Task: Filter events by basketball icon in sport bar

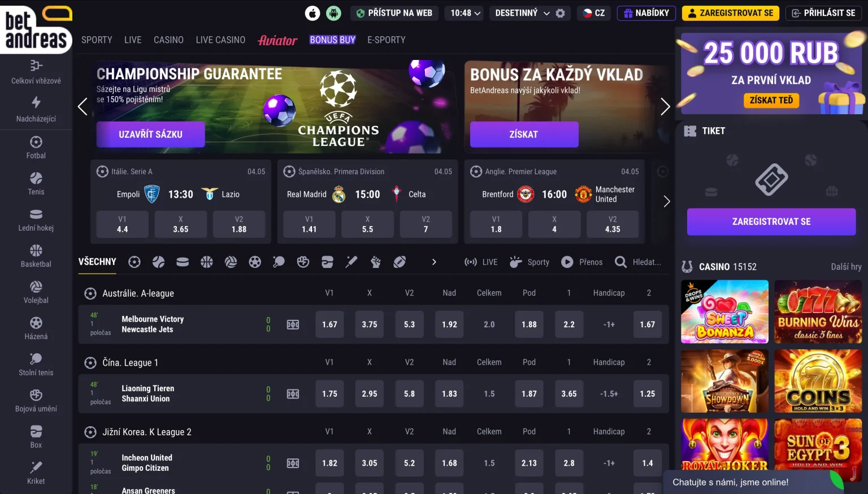Action: [x=207, y=262]
